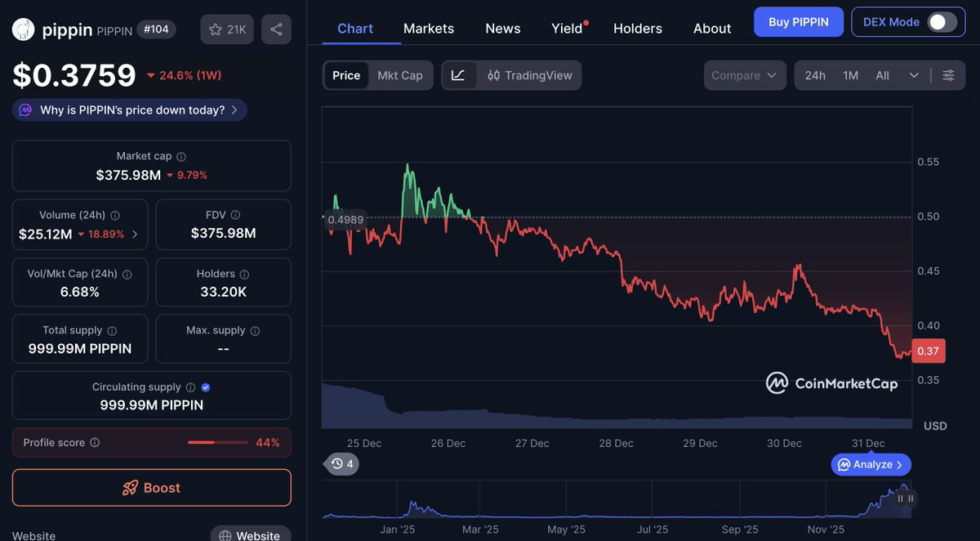This screenshot has width=980, height=541.
Task: Click the verified badge by Circulating supply
Action: (206, 387)
